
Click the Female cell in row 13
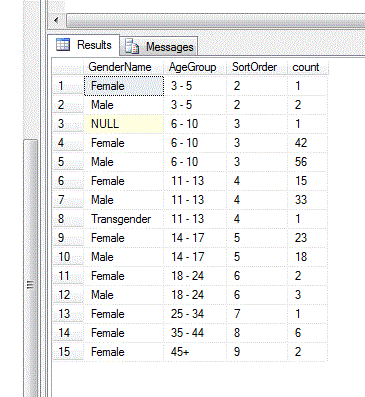[x=124, y=314]
